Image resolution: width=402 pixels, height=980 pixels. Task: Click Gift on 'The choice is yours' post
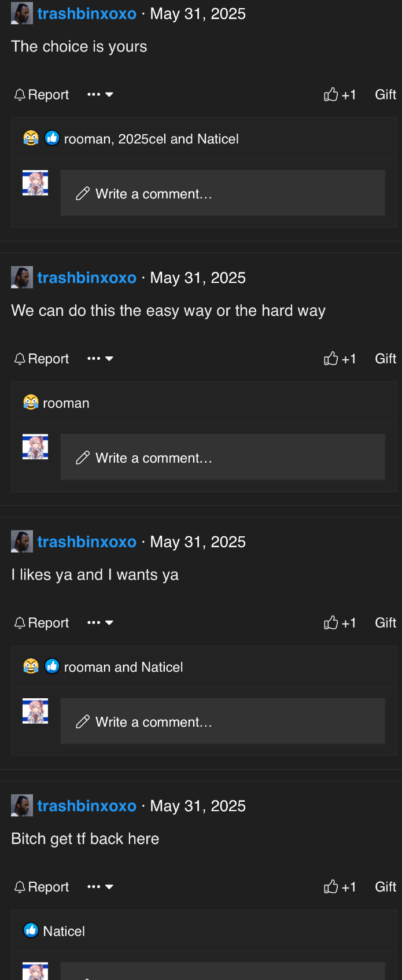(385, 95)
